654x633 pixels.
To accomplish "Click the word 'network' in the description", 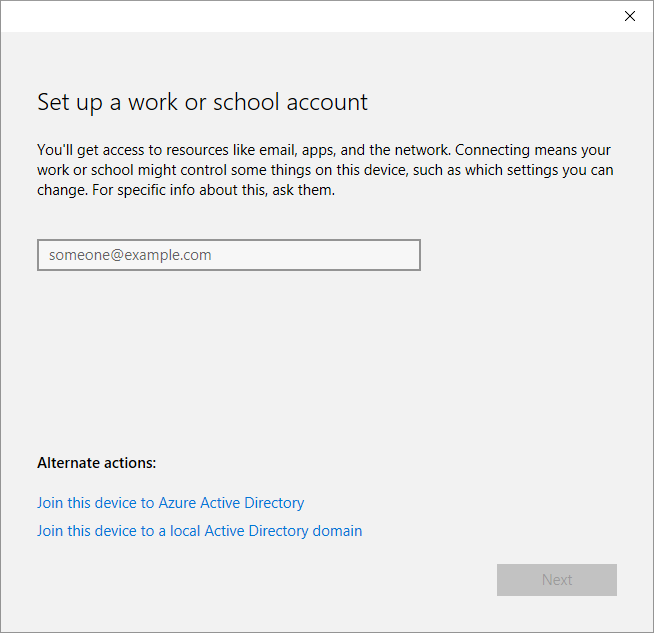I will click(x=423, y=150).
